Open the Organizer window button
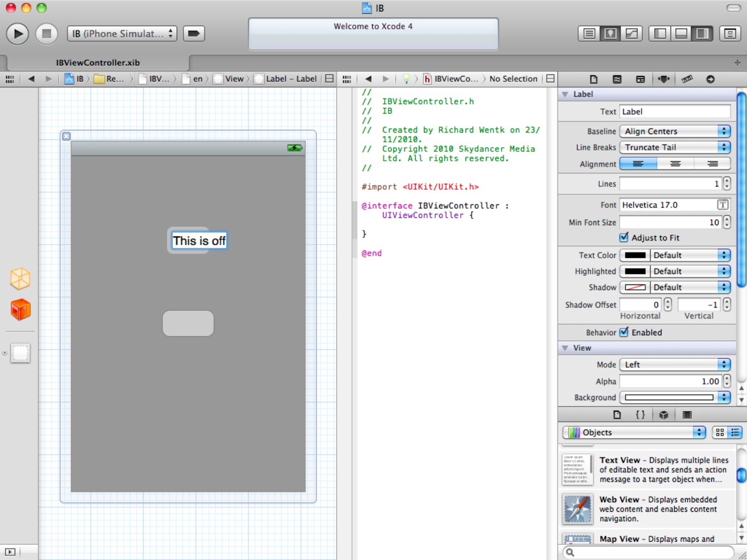The height and width of the screenshot is (560, 747). [730, 34]
